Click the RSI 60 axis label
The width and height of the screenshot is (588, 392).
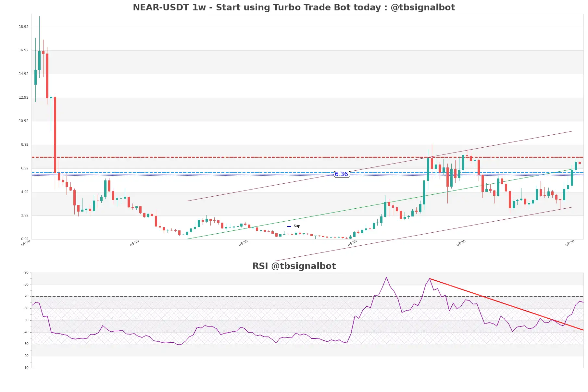coord(26,308)
